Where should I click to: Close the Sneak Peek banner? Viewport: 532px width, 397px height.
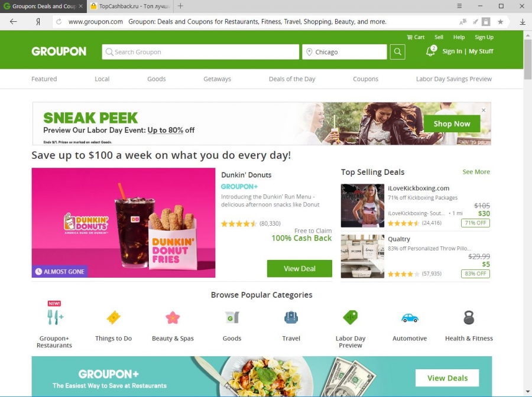(x=484, y=110)
